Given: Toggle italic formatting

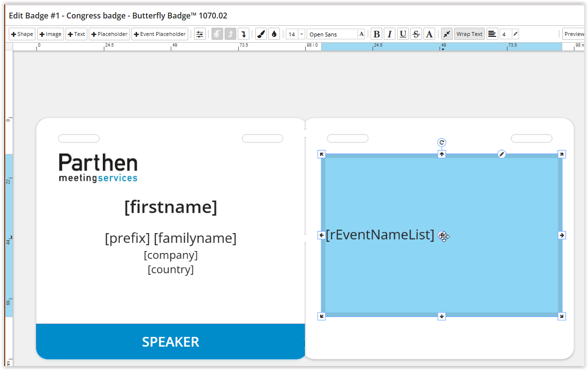Looking at the screenshot, I should (x=390, y=34).
